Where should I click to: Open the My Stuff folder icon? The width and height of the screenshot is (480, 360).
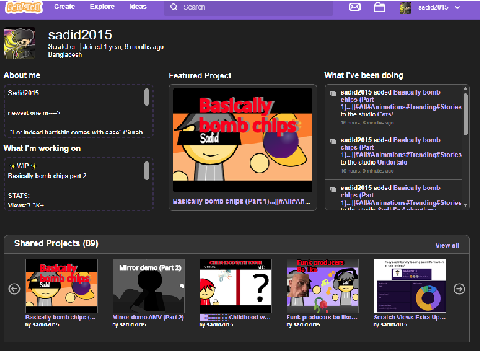click(379, 7)
